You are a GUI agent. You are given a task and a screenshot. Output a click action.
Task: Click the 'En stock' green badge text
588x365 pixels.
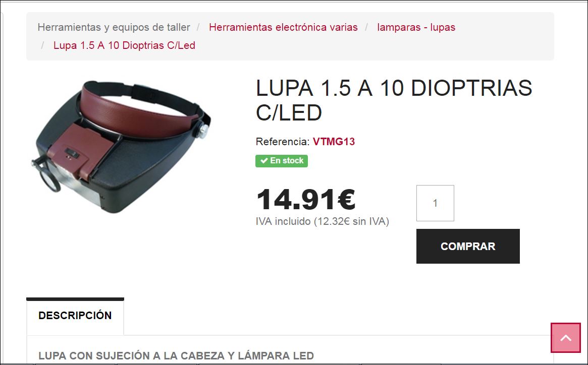[287, 161]
